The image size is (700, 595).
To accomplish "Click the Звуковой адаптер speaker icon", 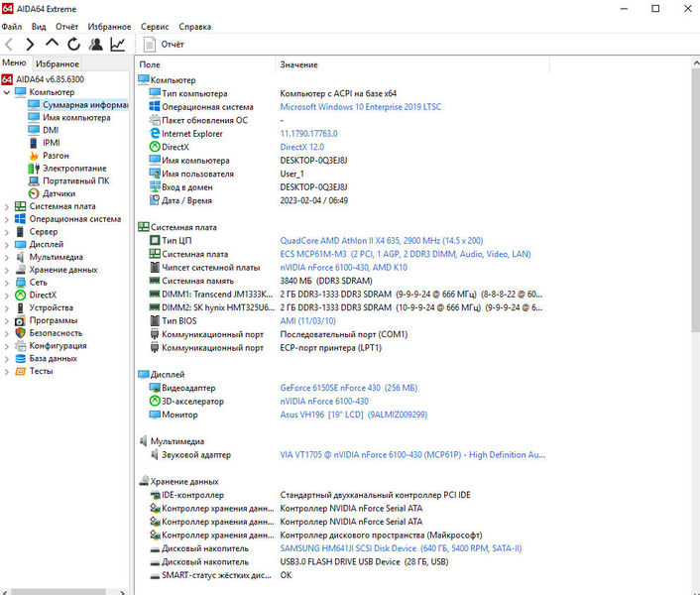I will [x=155, y=454].
